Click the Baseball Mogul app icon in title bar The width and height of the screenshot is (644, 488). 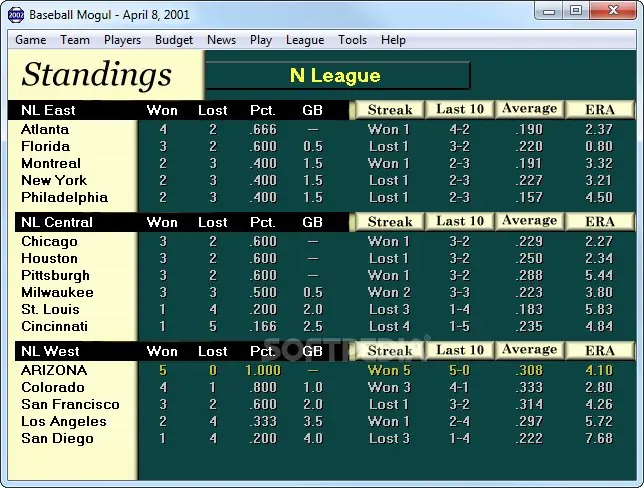[x=16, y=15]
